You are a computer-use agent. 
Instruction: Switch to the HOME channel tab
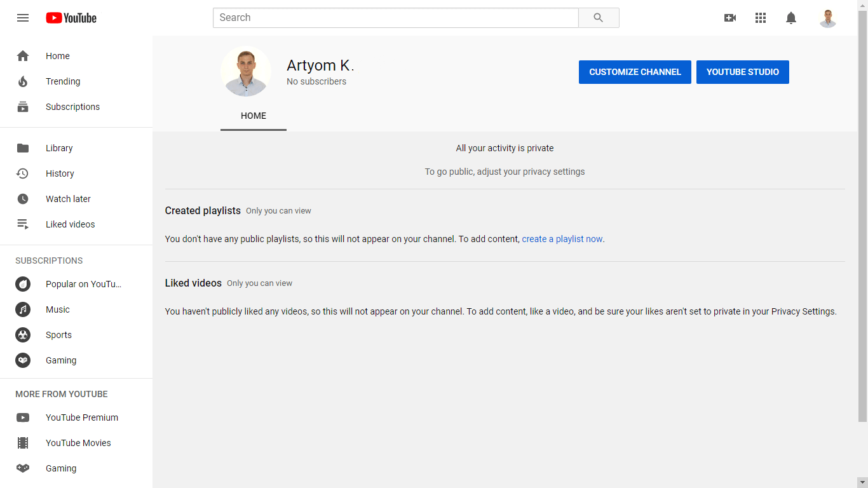tap(254, 116)
